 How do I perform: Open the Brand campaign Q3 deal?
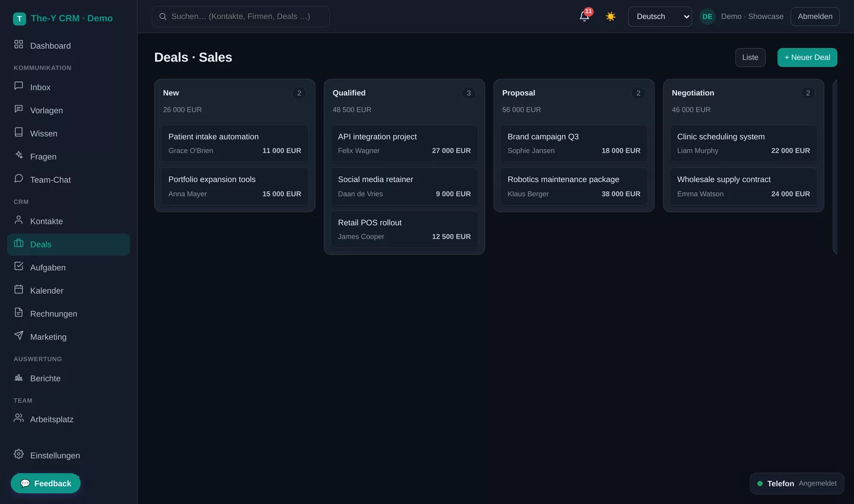click(574, 143)
